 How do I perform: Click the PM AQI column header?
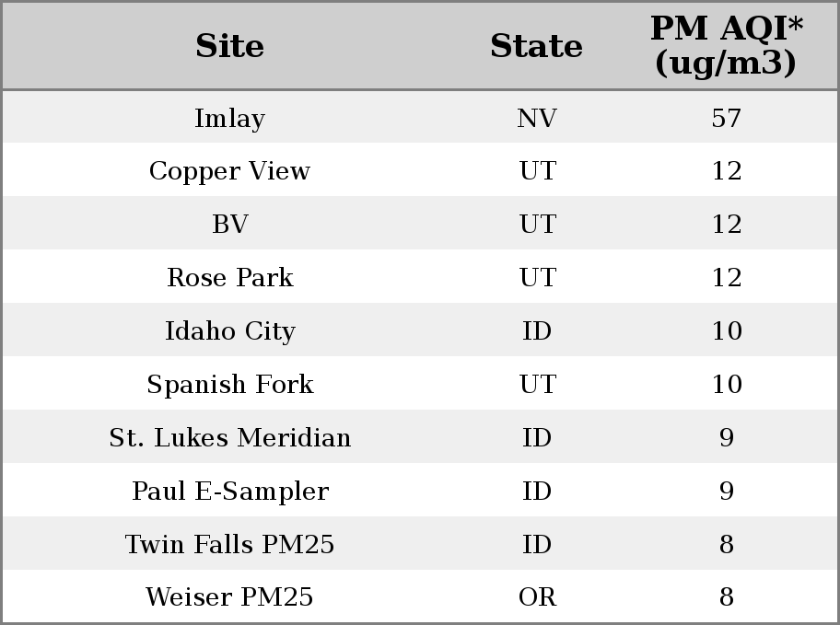pyautogui.click(x=727, y=45)
